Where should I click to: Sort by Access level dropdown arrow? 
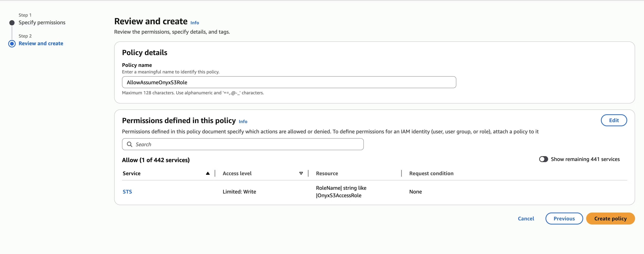[x=301, y=173]
